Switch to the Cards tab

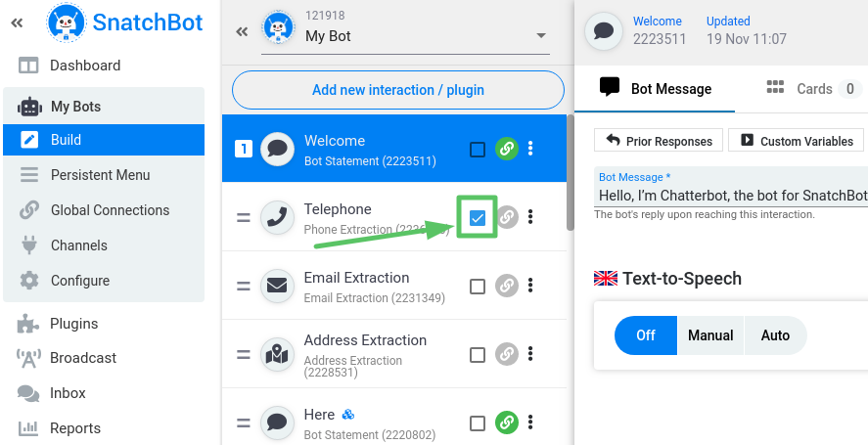click(814, 89)
